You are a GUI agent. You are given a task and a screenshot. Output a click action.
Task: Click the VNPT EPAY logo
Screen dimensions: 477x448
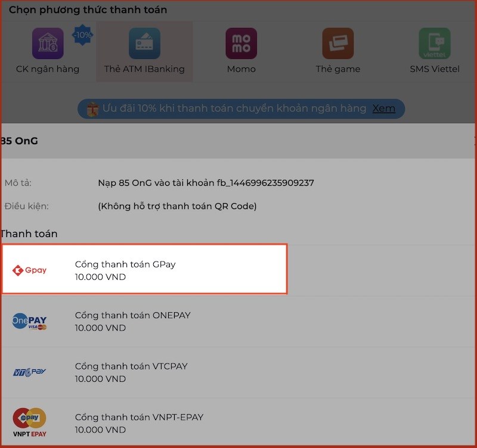[x=29, y=423]
